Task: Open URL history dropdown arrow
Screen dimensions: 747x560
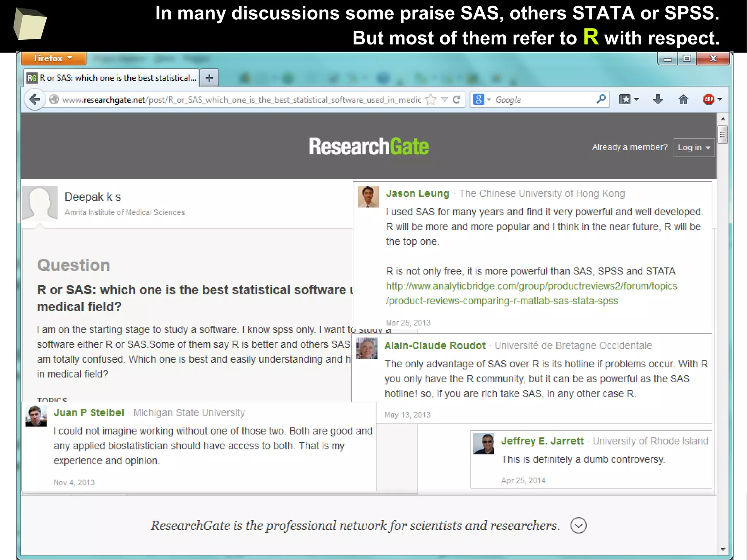Action: pyautogui.click(x=444, y=100)
